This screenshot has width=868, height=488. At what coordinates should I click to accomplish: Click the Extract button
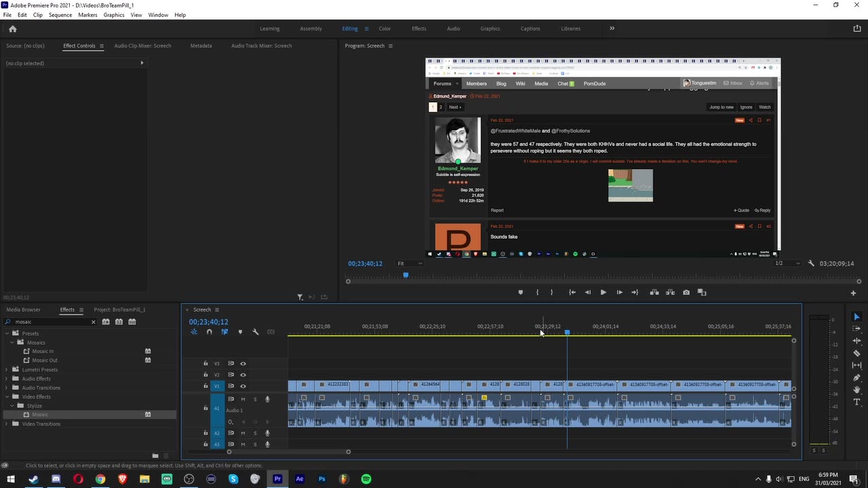click(670, 292)
